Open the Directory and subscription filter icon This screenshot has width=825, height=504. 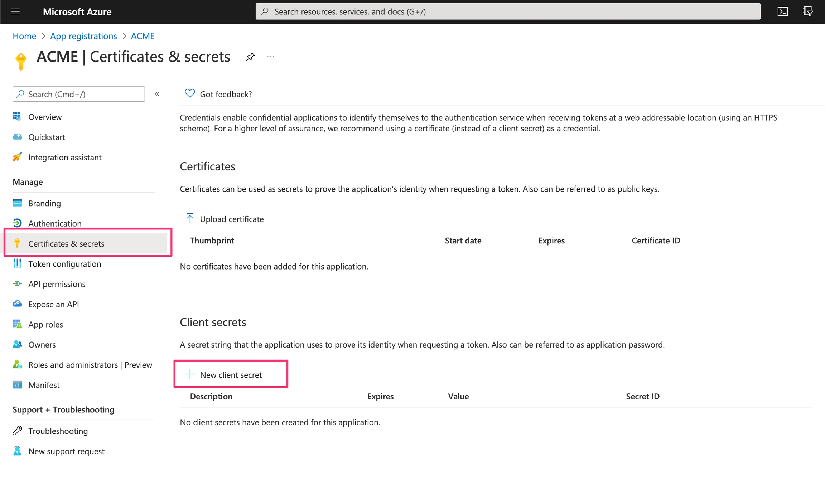807,11
